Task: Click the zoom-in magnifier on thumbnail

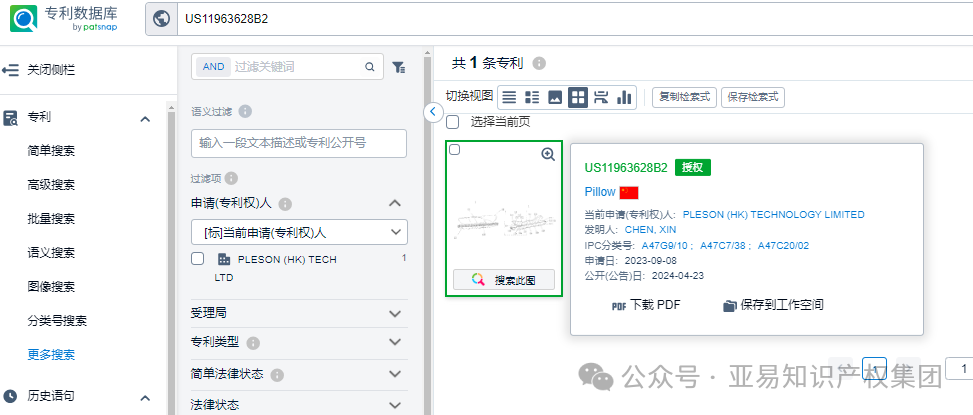Action: coord(548,154)
